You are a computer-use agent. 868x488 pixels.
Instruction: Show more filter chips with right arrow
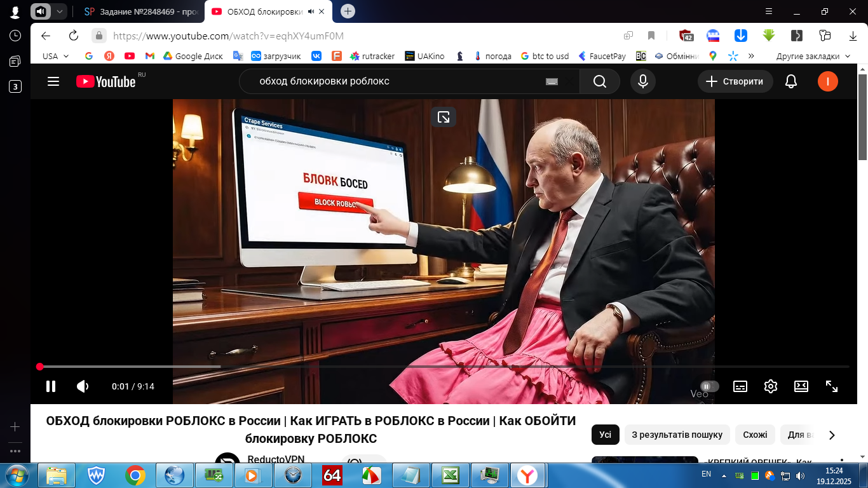click(832, 435)
